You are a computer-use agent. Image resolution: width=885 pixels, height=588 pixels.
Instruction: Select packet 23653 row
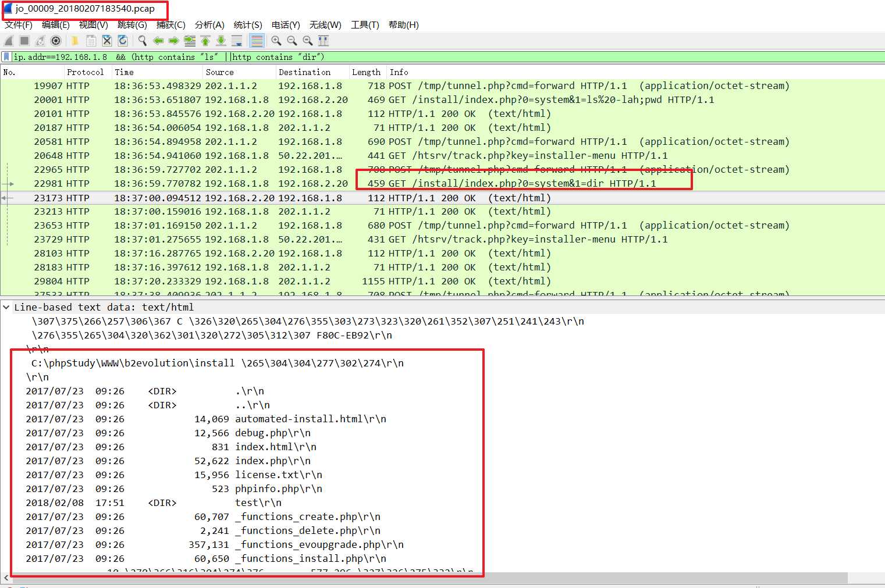click(x=442, y=225)
